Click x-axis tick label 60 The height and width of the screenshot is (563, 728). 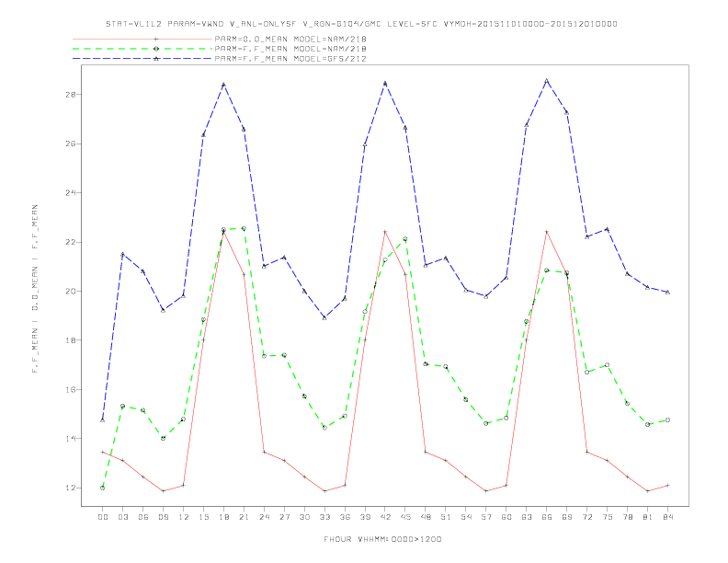tap(506, 517)
